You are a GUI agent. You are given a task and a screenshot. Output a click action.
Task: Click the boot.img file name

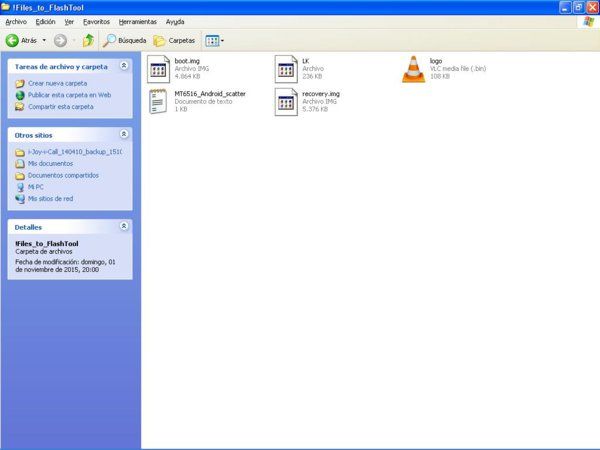[187, 61]
